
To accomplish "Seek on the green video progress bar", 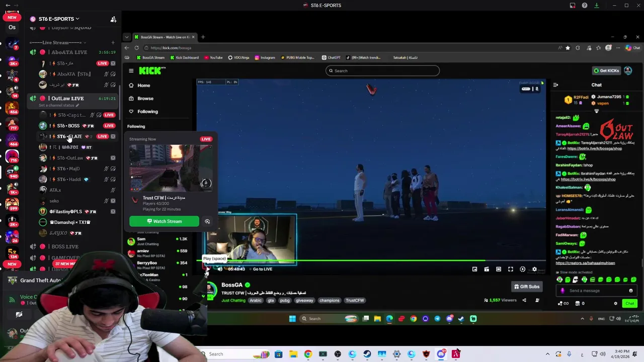I will 371,260.
